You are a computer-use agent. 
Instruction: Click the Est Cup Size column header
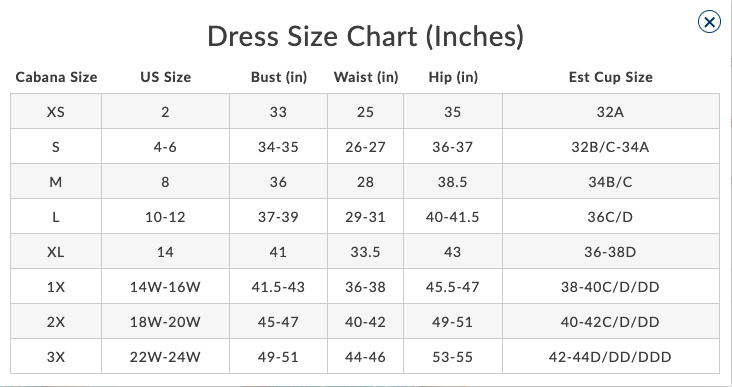click(611, 77)
